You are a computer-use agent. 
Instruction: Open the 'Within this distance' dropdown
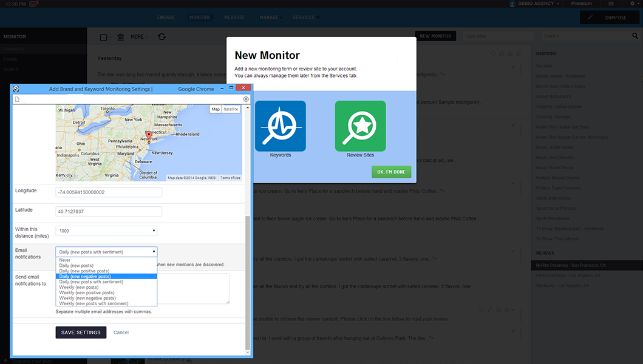(x=106, y=231)
